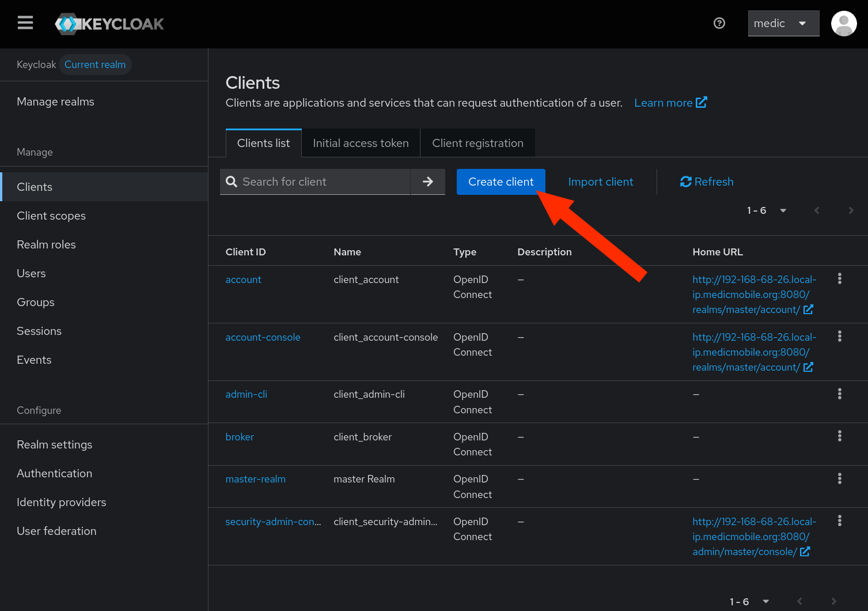The image size is (868, 611).
Task: Open security-admin-console Home URL link
Action: 754,537
